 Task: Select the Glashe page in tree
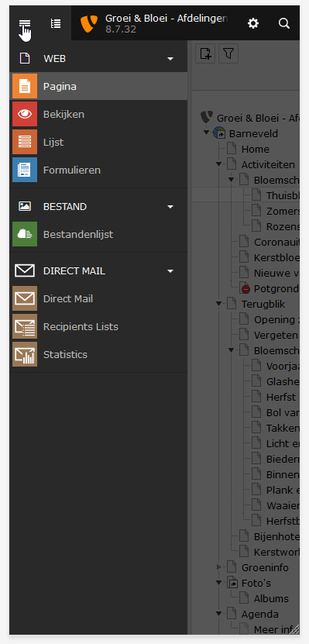pos(283,381)
